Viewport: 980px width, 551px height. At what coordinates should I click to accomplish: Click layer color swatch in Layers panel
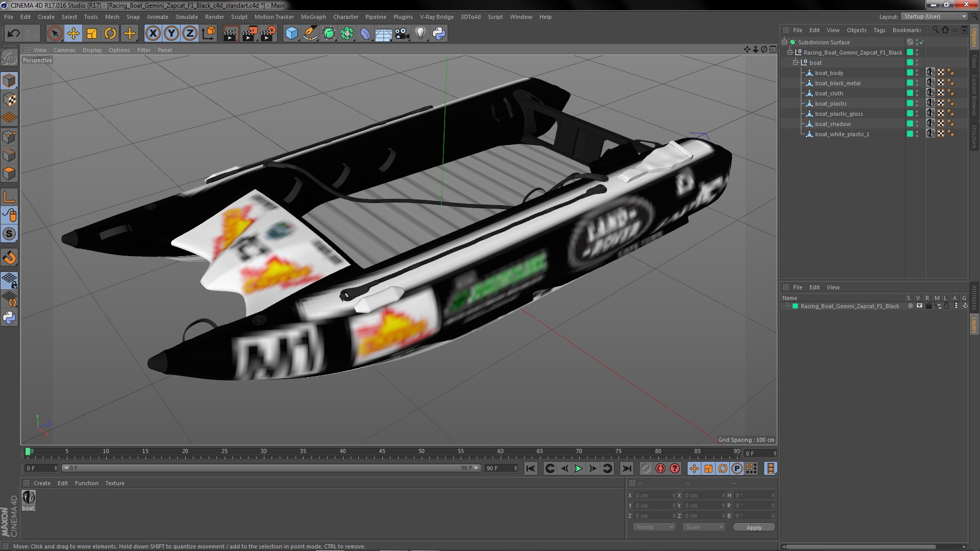tap(795, 306)
